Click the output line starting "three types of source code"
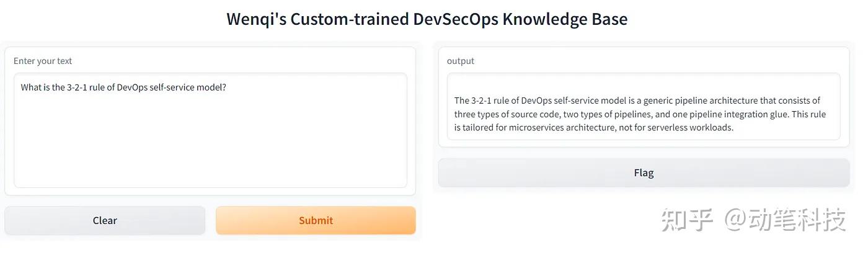The image size is (868, 255). [x=640, y=114]
